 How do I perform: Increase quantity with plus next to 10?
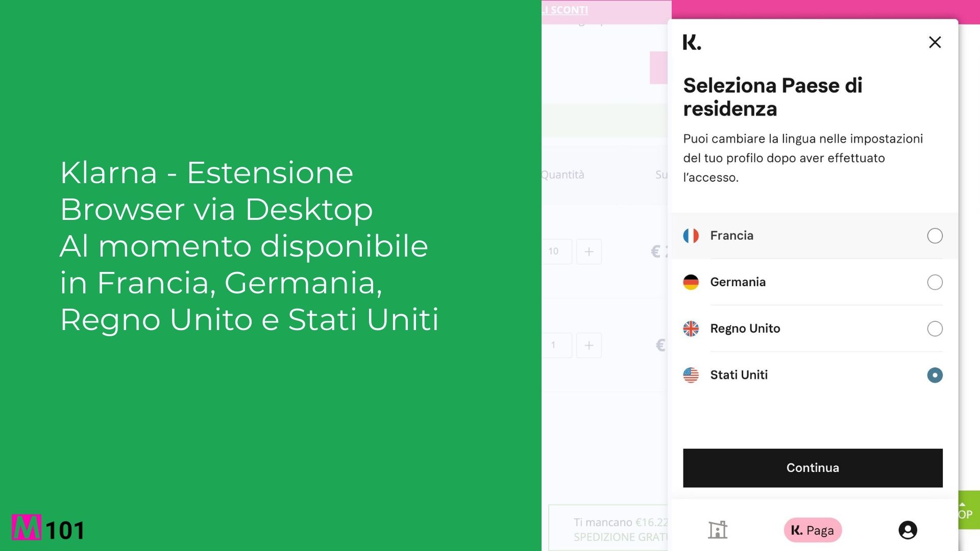(589, 252)
